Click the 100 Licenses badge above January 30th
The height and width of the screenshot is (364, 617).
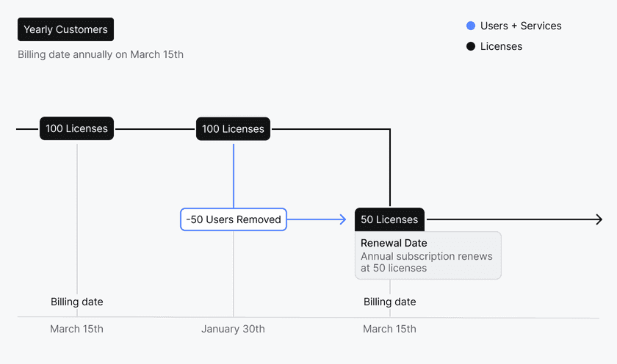click(233, 128)
